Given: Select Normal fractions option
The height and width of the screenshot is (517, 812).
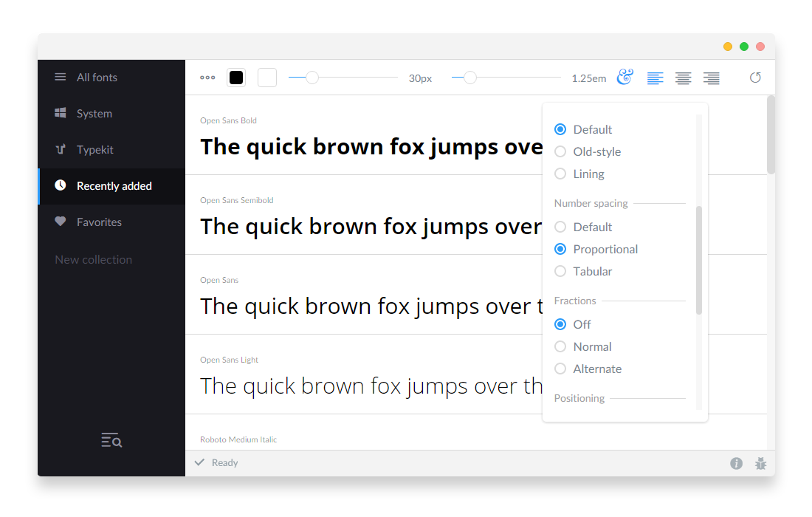Looking at the screenshot, I should [x=560, y=346].
